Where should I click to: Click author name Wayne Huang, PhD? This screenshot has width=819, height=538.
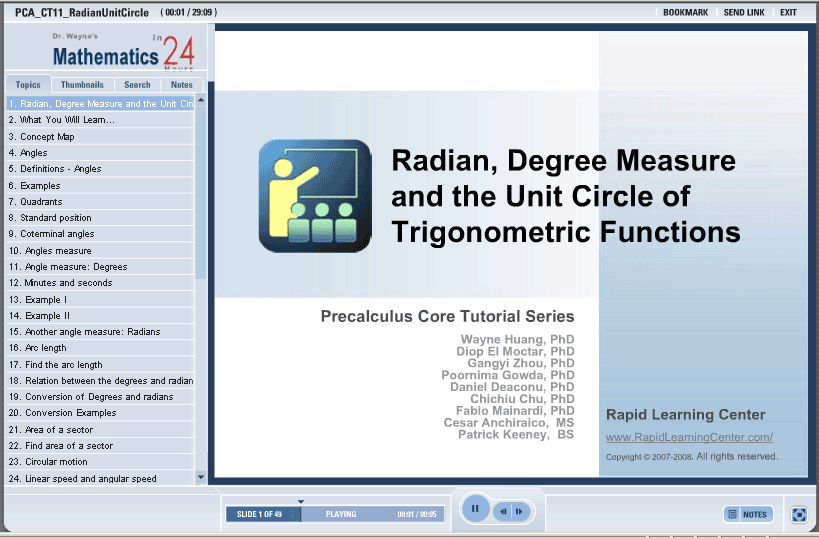pyautogui.click(x=518, y=340)
